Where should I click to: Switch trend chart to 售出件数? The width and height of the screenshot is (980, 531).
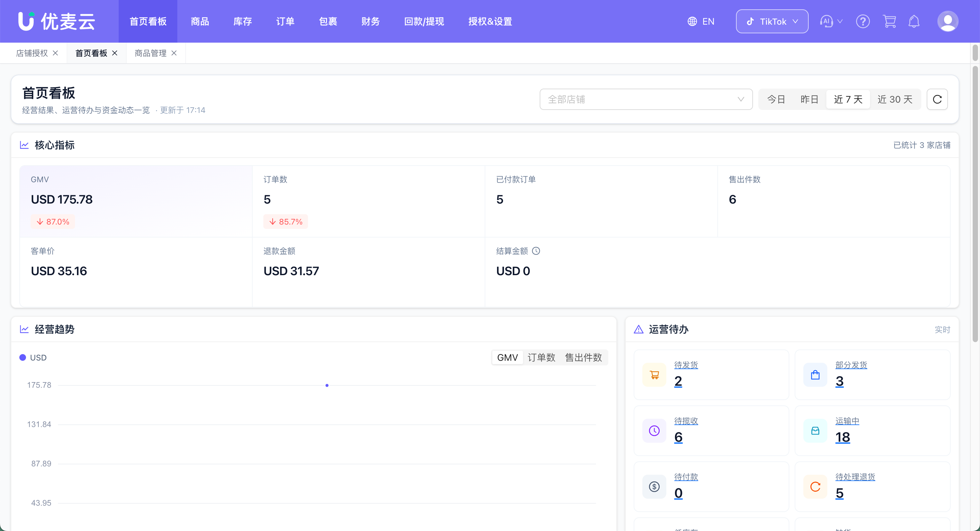click(x=584, y=358)
